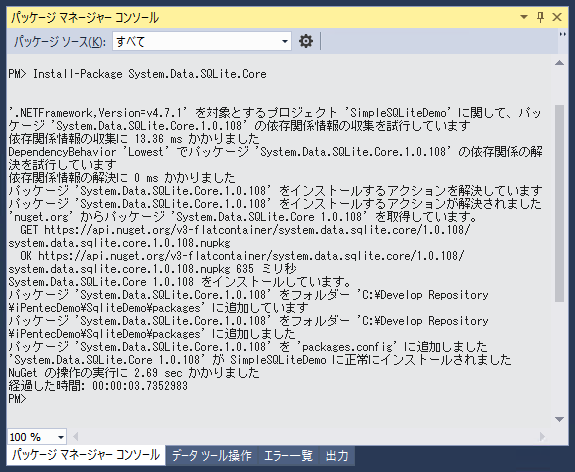Image resolution: width=575 pixels, height=472 pixels.
Task: Click the 依存関係情報の解決に 0 ms line
Action: pos(122,178)
